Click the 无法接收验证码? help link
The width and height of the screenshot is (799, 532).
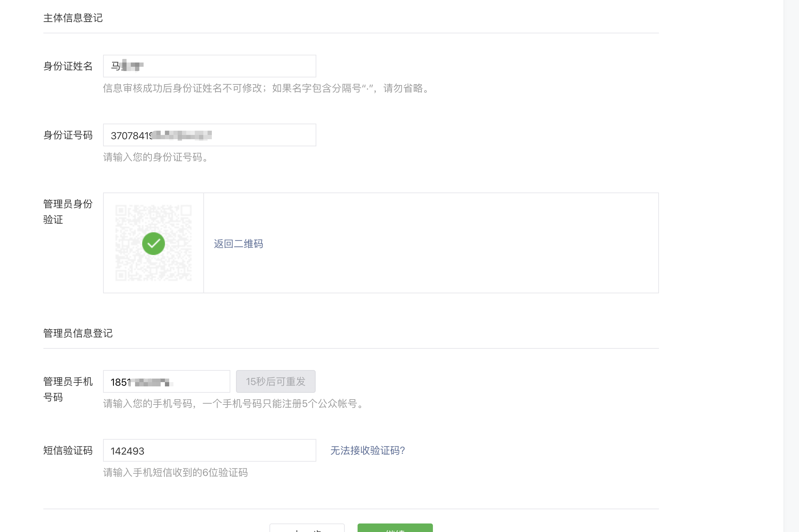pyautogui.click(x=368, y=450)
